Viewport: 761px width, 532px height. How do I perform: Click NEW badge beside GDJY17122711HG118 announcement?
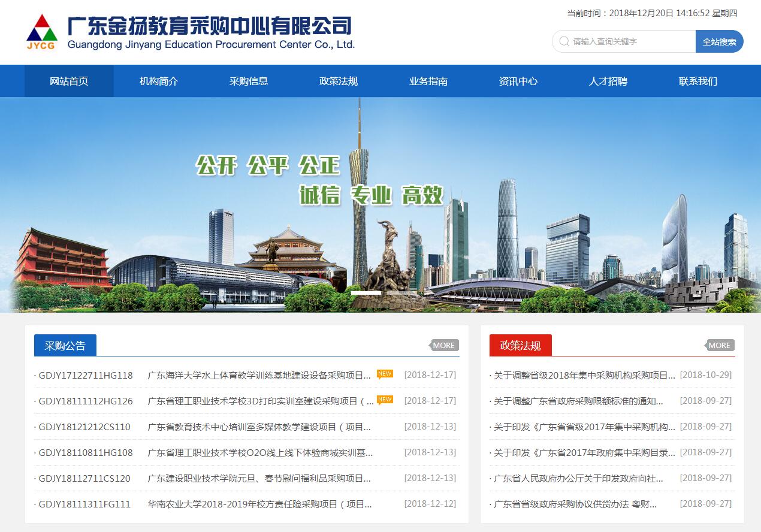(385, 374)
